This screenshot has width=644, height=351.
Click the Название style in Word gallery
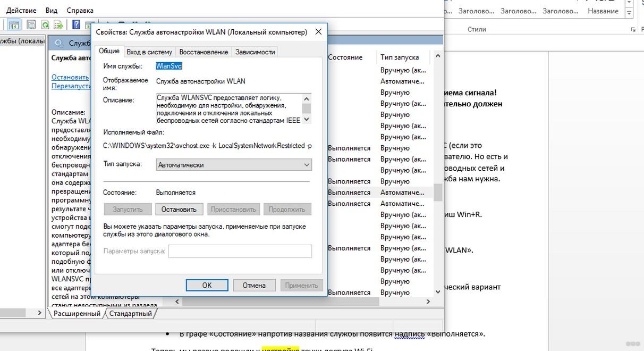[x=603, y=11]
